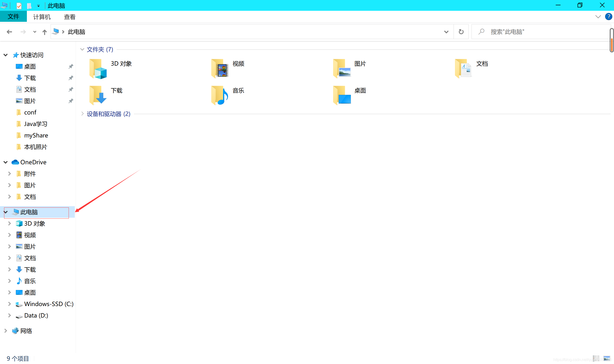Select Data (D:) in navigation pane

pyautogui.click(x=36, y=315)
